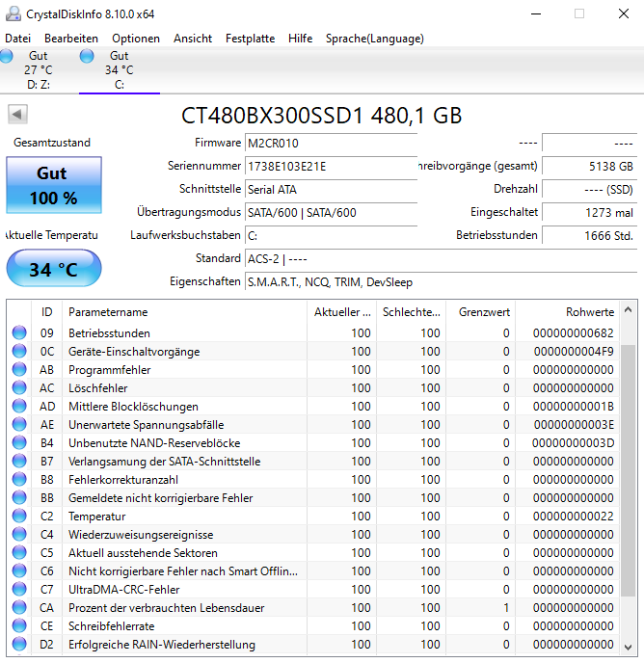The width and height of the screenshot is (644, 663).
Task: Open the Sprache(Language) menu
Action: tap(374, 39)
